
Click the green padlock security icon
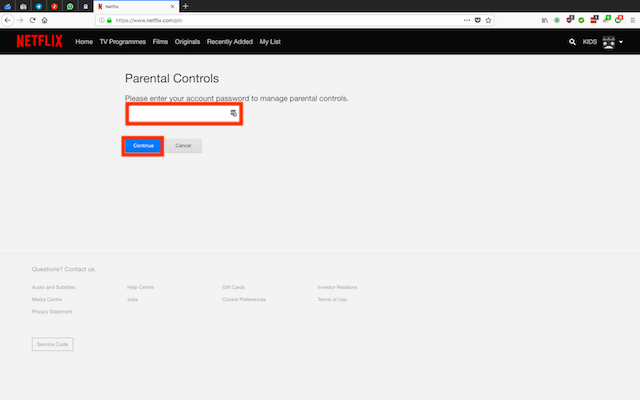point(109,20)
